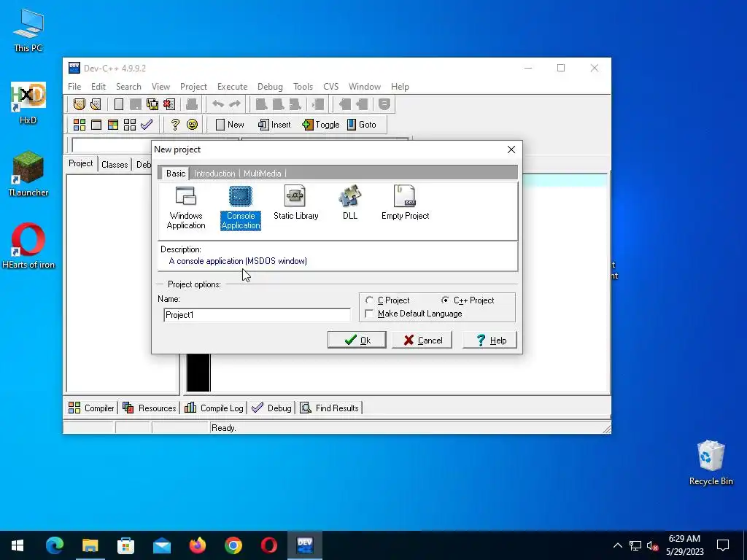Choose the Static Library project type
The width and height of the screenshot is (747, 560).
296,203
